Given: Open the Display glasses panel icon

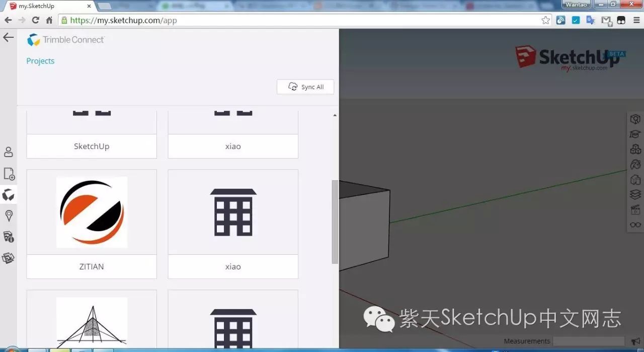Looking at the screenshot, I should coord(635,225).
